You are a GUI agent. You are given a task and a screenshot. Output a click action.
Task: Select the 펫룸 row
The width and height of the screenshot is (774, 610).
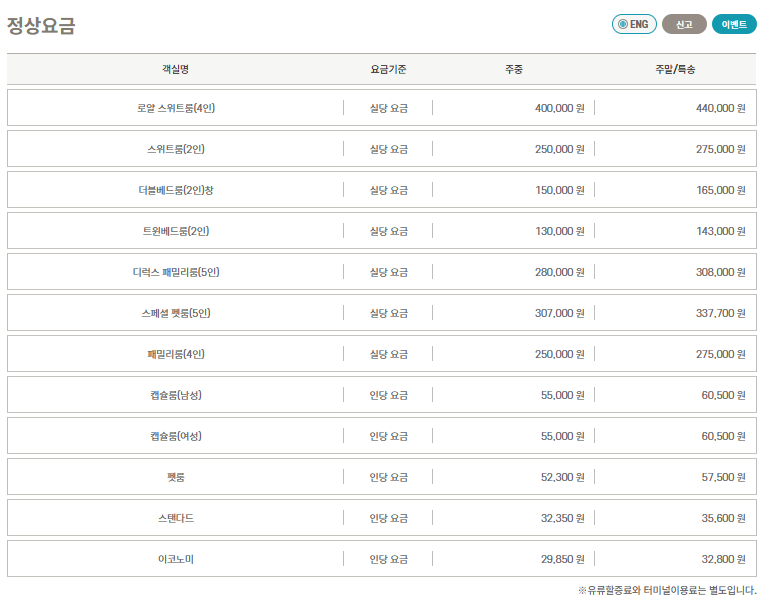[382, 476]
